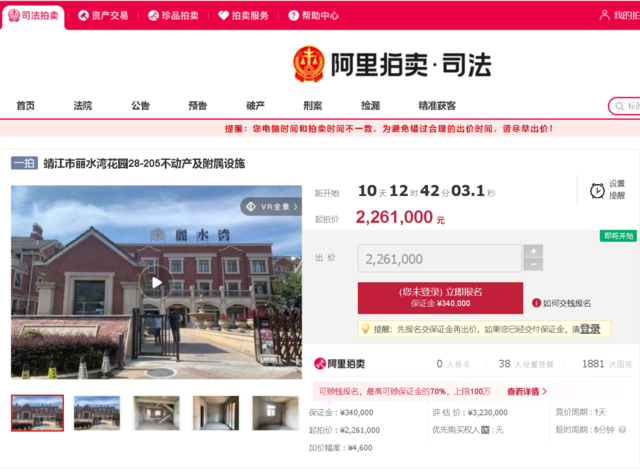
Task: Click the 即将开始 status tag
Action: 618,236
